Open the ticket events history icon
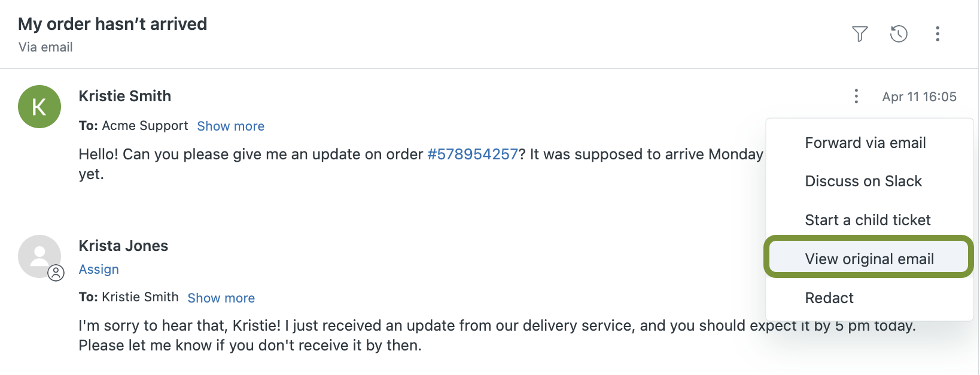The height and width of the screenshot is (375, 980). 899,34
